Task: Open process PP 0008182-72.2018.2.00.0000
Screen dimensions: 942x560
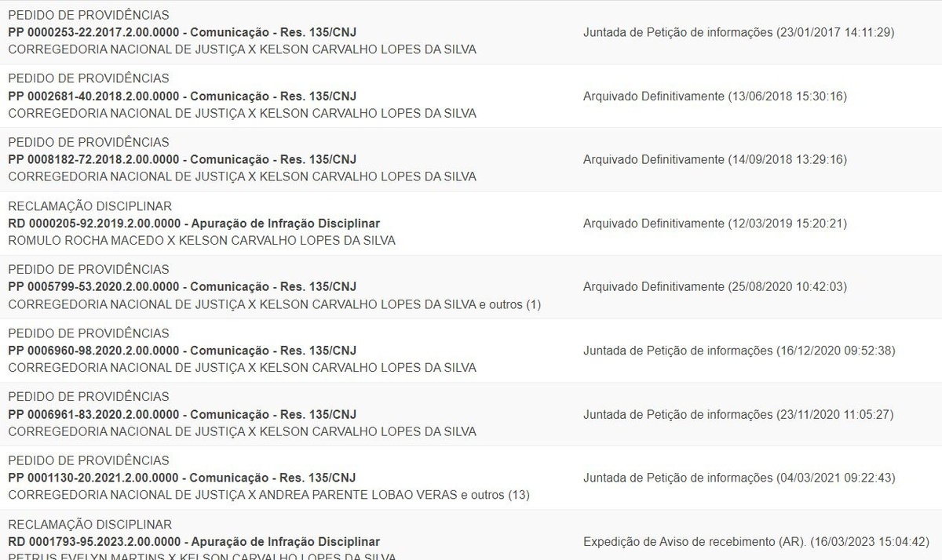Action: click(x=182, y=159)
